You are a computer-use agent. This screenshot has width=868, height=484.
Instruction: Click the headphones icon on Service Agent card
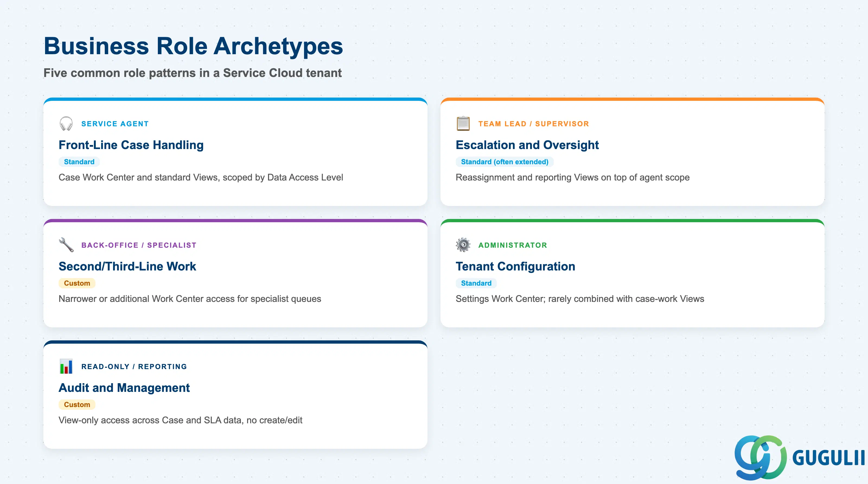[x=66, y=124]
